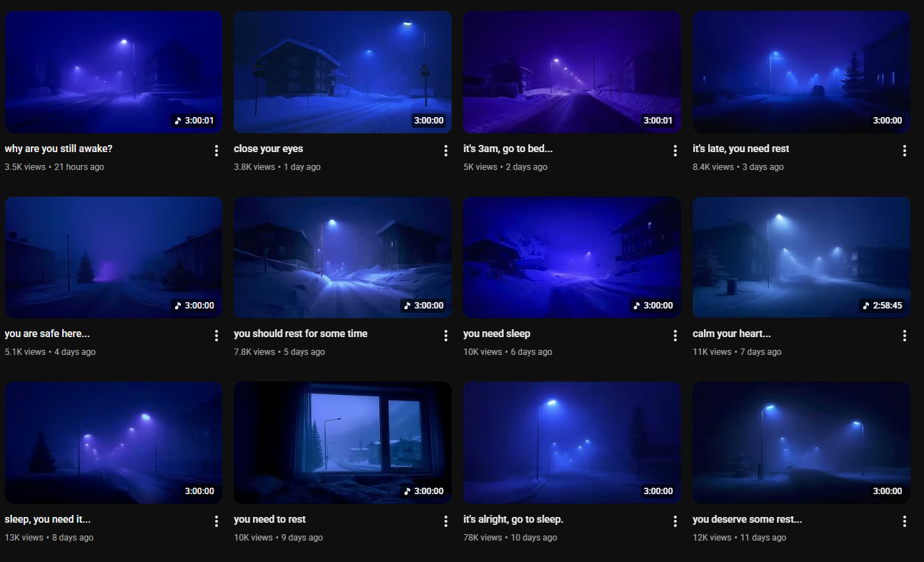
Task: Open options menu for 'you are safe here...'
Action: 217,336
